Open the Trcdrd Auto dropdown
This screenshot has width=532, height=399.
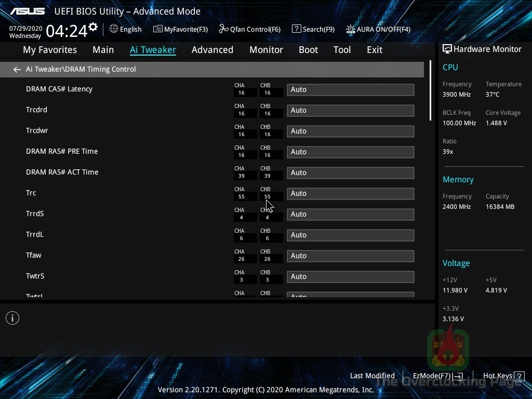(x=350, y=110)
